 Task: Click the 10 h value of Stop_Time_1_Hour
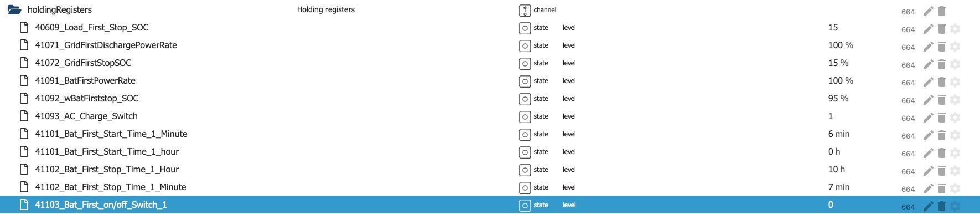837,169
